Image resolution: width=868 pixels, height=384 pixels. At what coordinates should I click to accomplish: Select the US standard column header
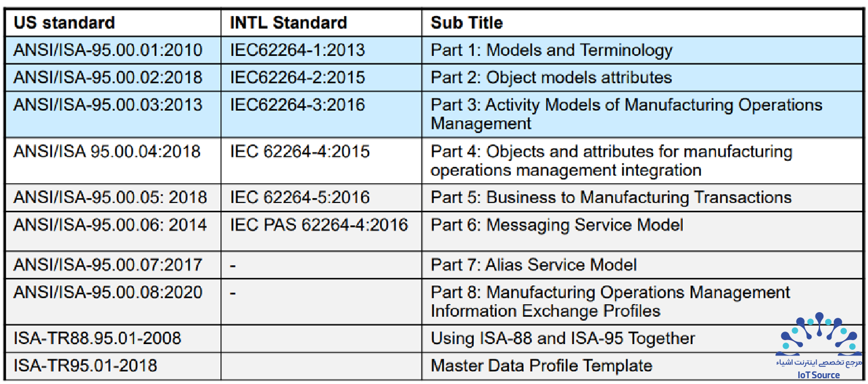pos(65,23)
